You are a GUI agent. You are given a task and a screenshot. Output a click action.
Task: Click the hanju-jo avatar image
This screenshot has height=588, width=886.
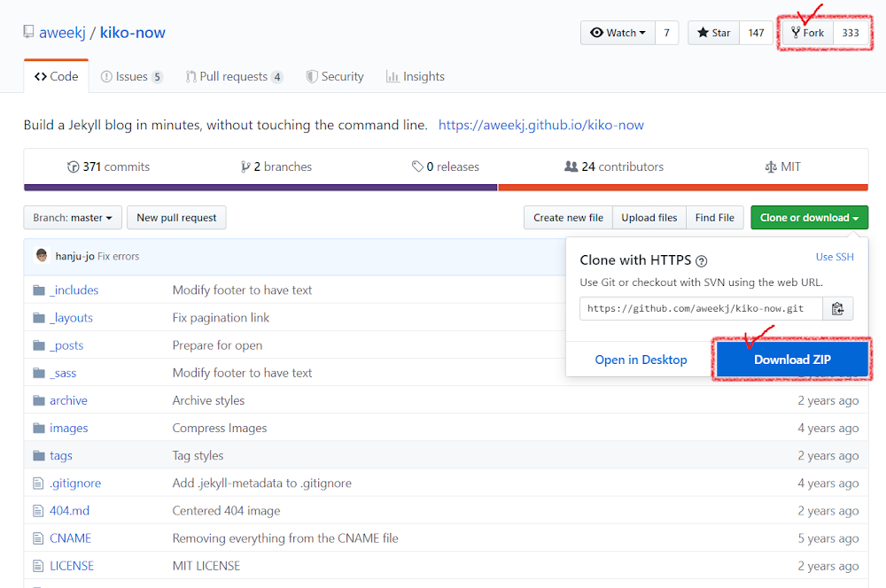click(x=42, y=256)
